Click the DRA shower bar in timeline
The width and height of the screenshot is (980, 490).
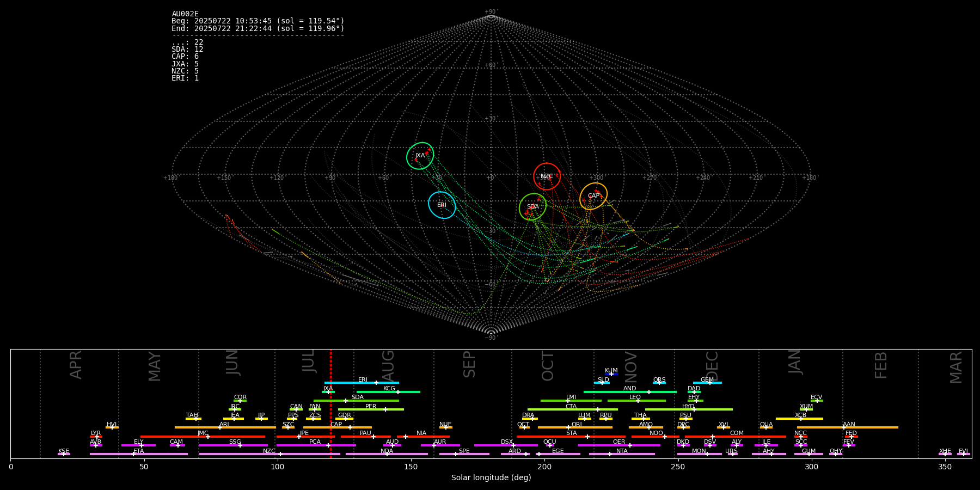530,419
